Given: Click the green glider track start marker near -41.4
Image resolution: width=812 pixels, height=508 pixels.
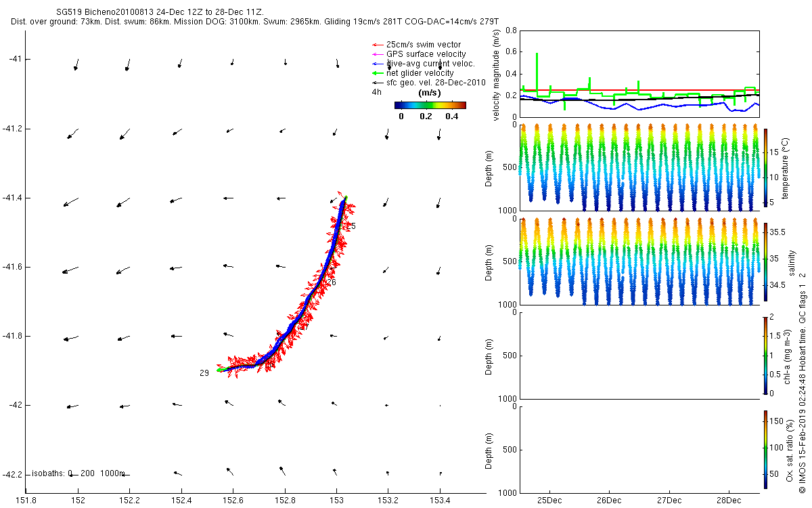Looking at the screenshot, I should 346,198.
